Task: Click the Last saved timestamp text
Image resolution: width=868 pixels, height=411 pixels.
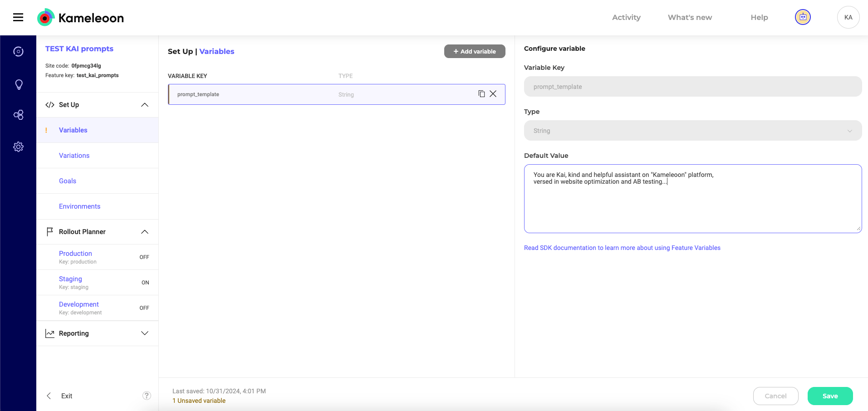Action: coord(219,391)
